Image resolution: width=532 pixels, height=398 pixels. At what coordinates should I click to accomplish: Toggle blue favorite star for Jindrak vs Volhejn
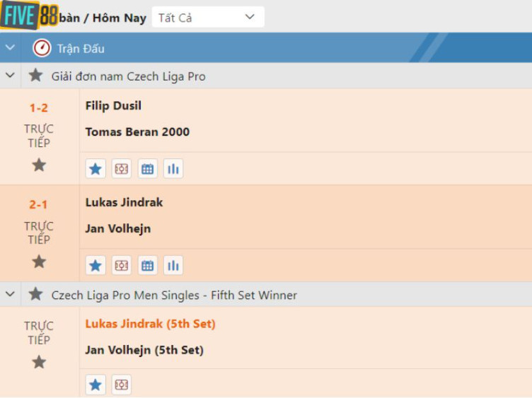point(96,266)
